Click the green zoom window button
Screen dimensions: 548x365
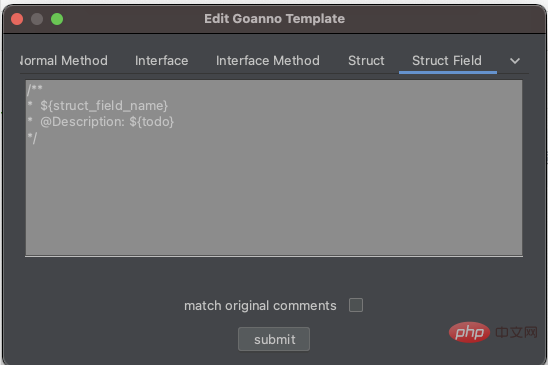coord(57,19)
